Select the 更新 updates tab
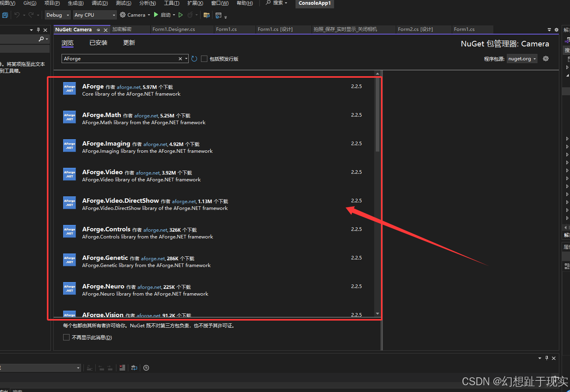The width and height of the screenshot is (570, 392). [x=129, y=43]
